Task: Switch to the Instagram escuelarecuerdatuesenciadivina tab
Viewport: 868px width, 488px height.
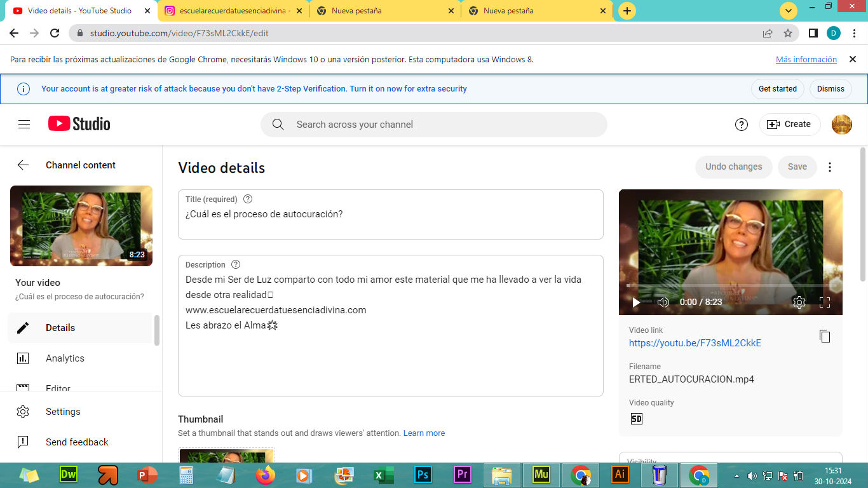Action: [232, 11]
